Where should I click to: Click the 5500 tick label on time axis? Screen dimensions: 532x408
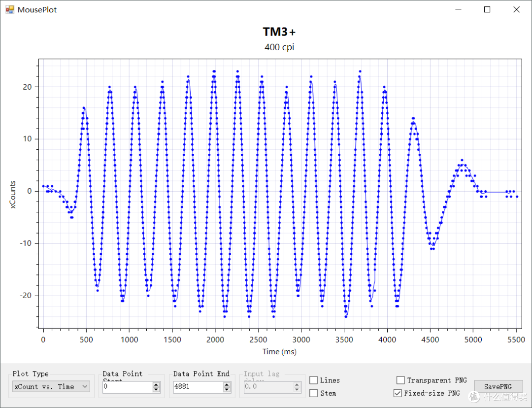[x=516, y=340]
